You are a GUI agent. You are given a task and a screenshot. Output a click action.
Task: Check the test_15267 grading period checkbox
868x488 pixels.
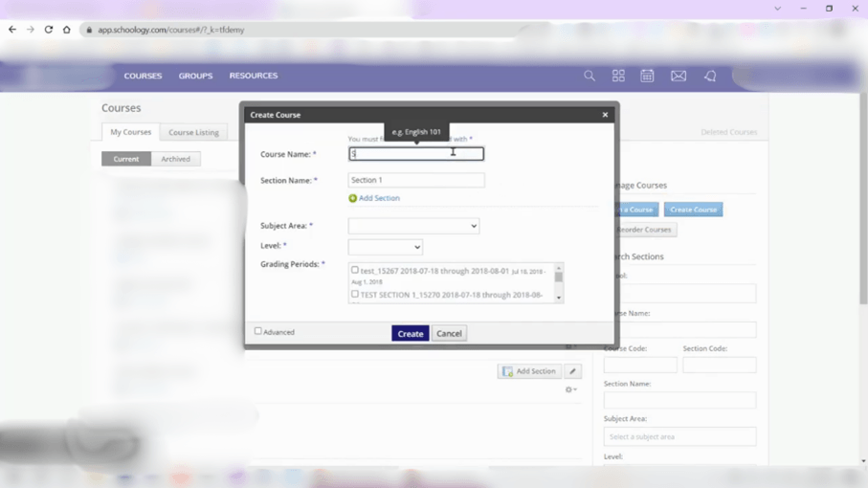(355, 270)
